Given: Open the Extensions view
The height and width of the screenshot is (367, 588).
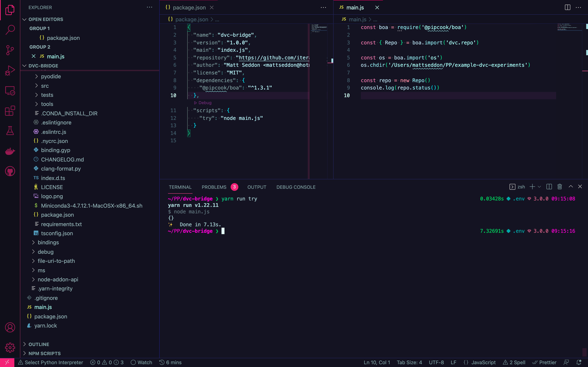Looking at the screenshot, I should pos(10,111).
